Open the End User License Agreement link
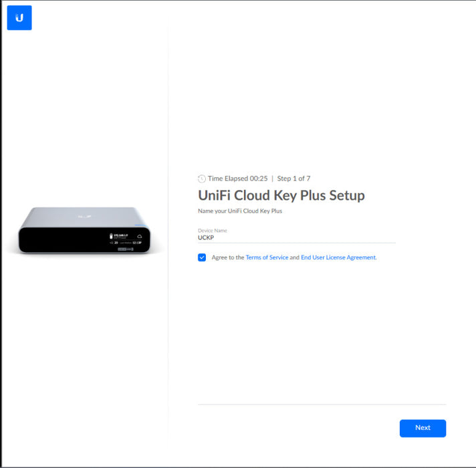This screenshot has height=468, width=476. (338, 257)
